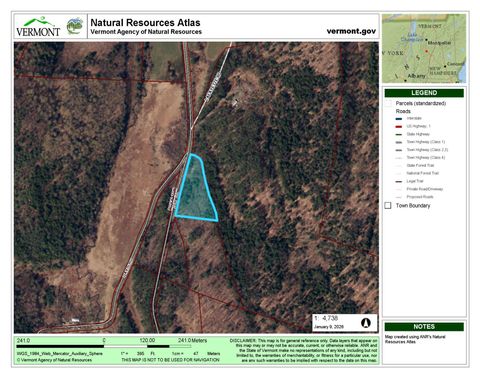Image resolution: width=480 pixels, height=378 pixels.
Task: Click the Vermont state logo
Action: coord(38,27)
